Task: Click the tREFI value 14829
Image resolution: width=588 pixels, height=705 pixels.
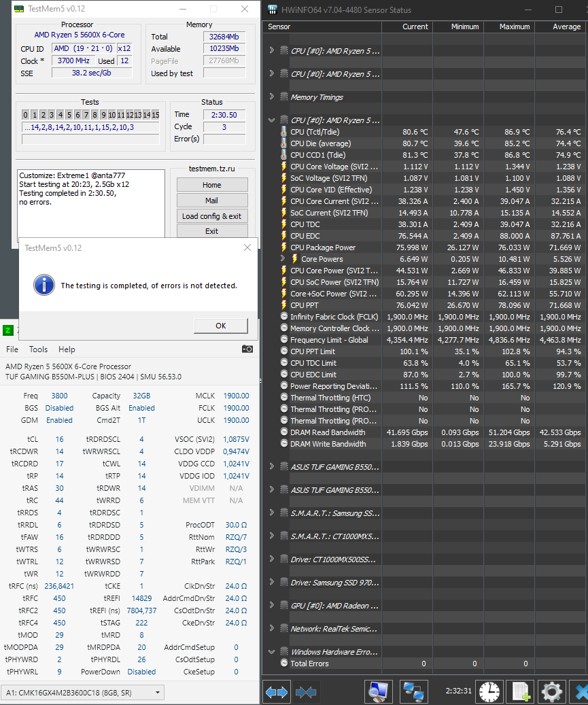Action: coord(141,598)
